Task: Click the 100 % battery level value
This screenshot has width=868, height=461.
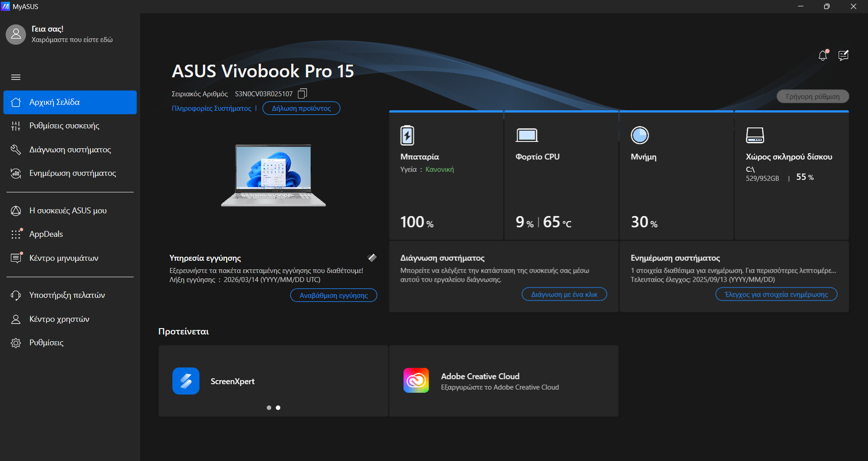Action: [x=417, y=222]
